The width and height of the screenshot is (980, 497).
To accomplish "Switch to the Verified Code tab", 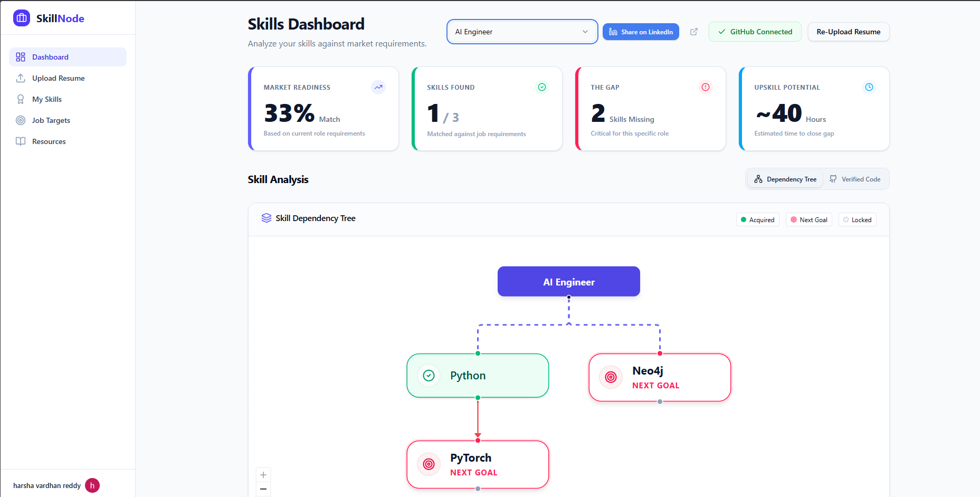I will pyautogui.click(x=855, y=179).
